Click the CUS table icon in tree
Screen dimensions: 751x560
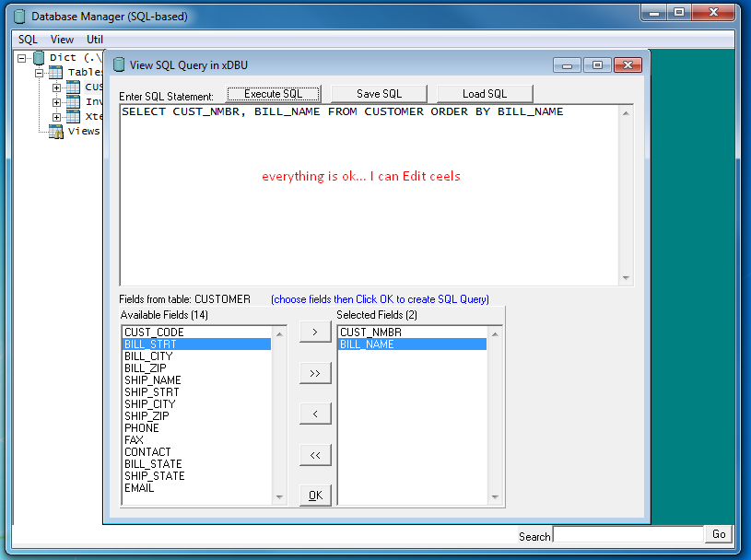click(x=73, y=87)
